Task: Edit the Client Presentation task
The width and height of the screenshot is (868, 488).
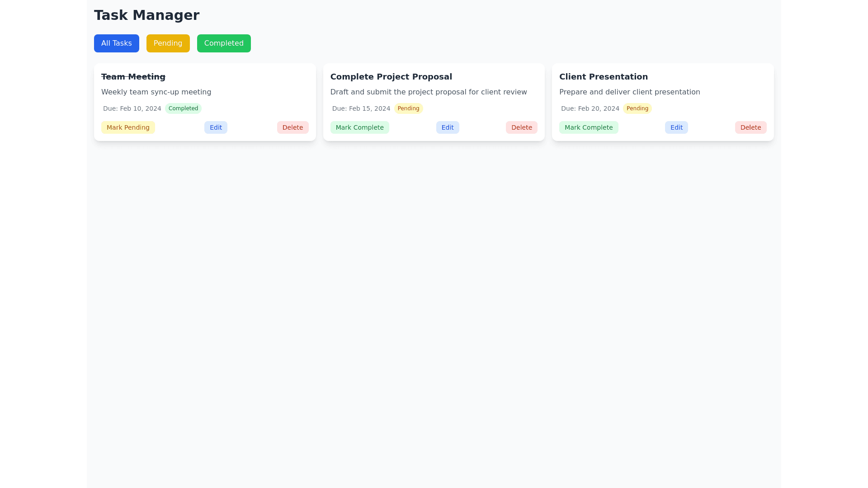Action: (x=676, y=127)
